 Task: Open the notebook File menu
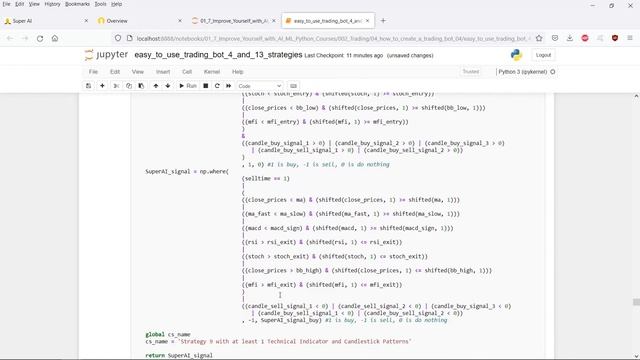[93, 72]
